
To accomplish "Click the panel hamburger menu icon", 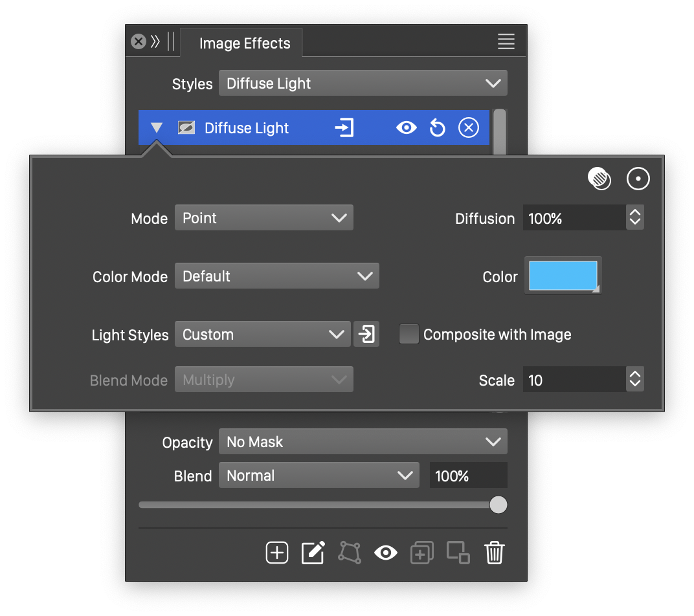I will (x=506, y=41).
